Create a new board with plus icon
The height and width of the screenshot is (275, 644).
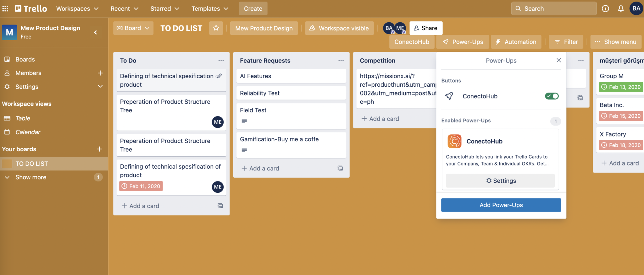click(99, 149)
